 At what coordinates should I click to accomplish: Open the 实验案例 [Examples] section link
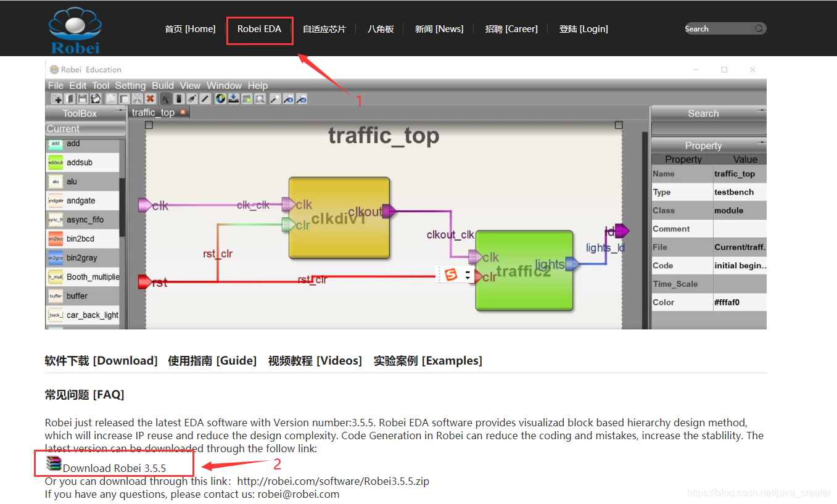coord(428,361)
